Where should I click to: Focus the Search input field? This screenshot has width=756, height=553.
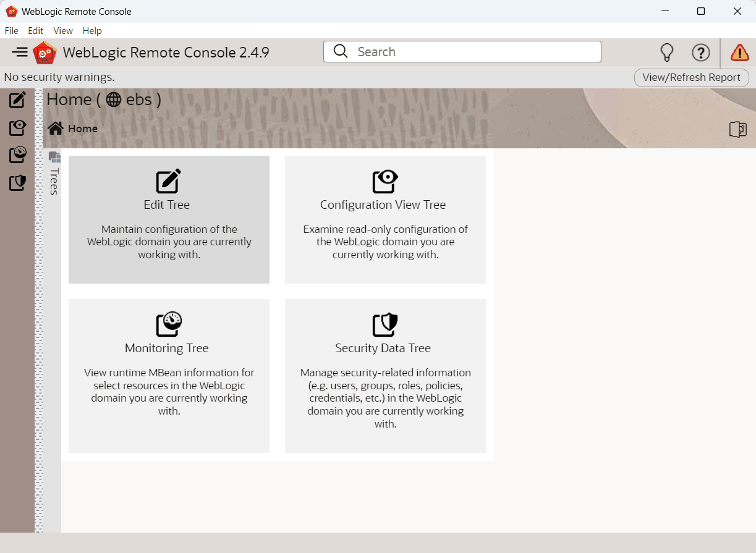(462, 52)
